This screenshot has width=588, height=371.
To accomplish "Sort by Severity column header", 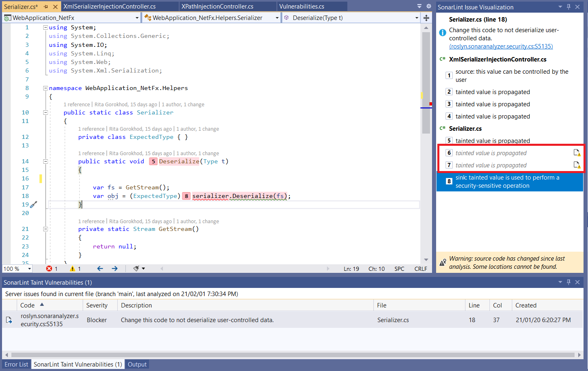I will (x=101, y=305).
